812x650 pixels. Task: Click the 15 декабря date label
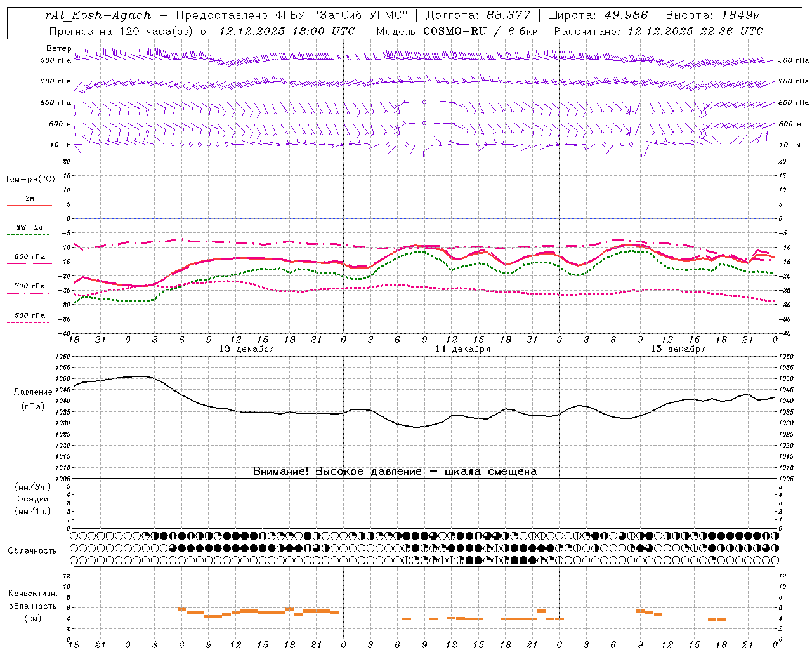(678, 349)
